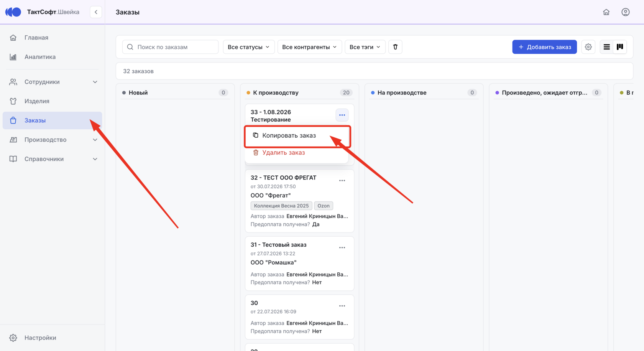Open the user profile icon
The width and height of the screenshot is (644, 351).
click(625, 12)
